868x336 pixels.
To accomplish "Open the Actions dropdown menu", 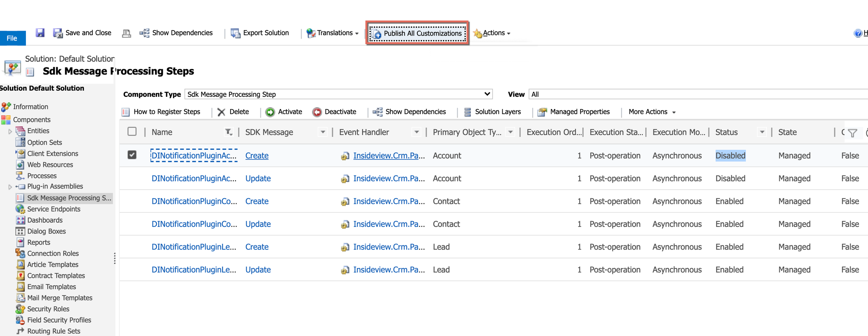I will 492,33.
